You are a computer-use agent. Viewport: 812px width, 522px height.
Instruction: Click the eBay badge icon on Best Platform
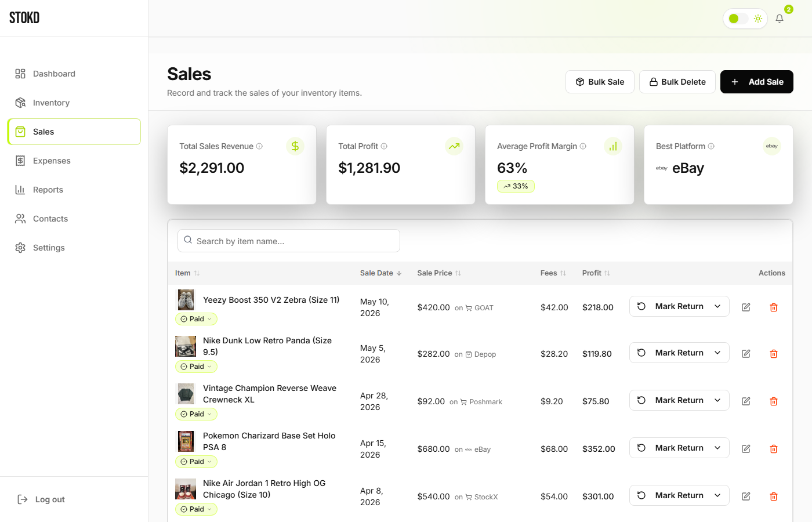click(x=772, y=146)
